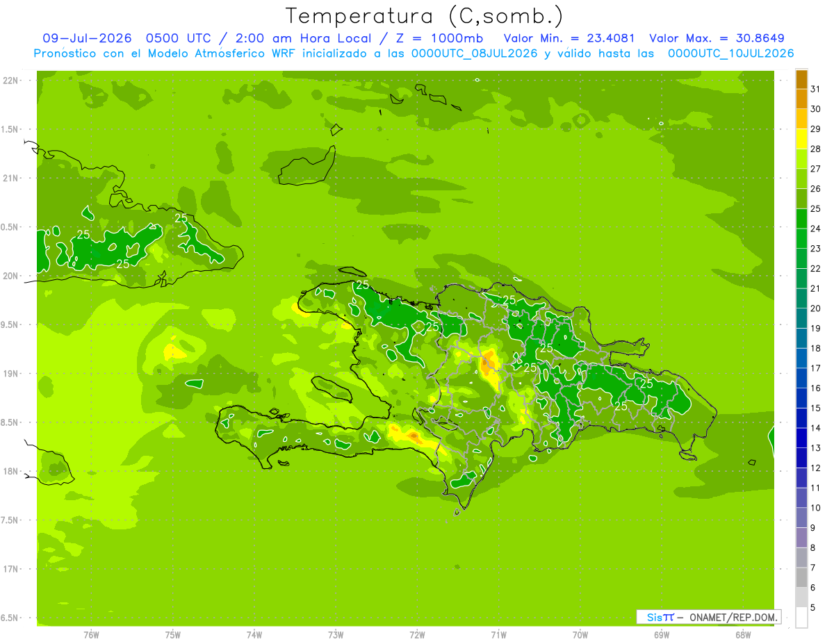Click the legend scale value 10

[x=815, y=508]
